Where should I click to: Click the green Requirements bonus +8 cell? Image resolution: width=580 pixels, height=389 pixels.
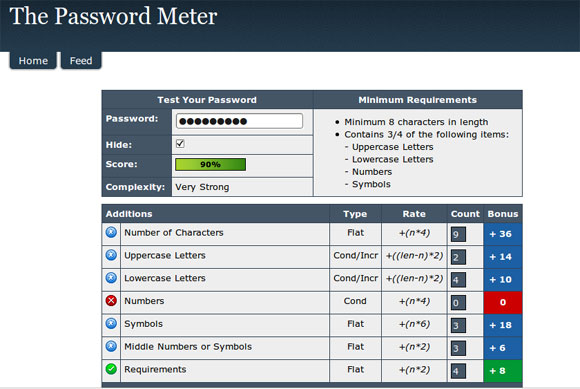coord(503,371)
